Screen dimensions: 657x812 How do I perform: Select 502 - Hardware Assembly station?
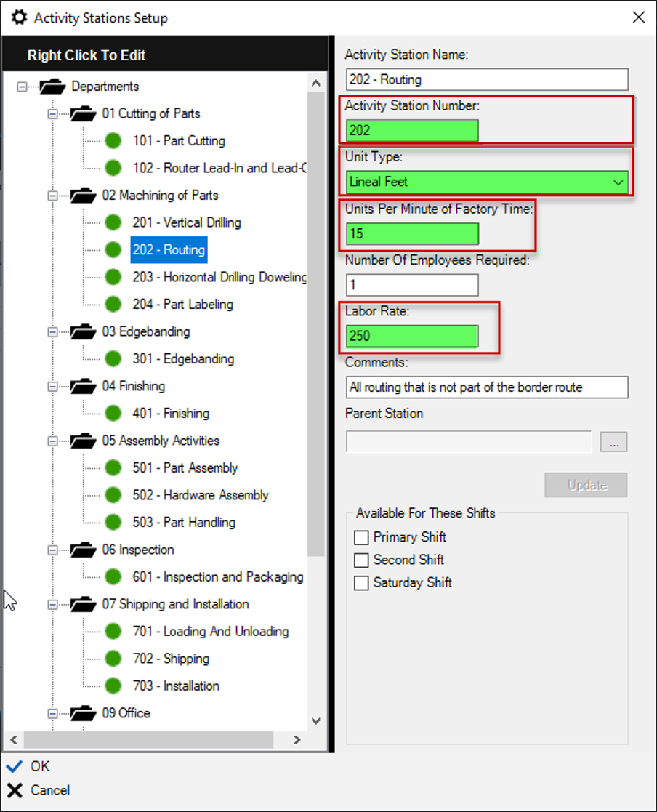pos(201,495)
